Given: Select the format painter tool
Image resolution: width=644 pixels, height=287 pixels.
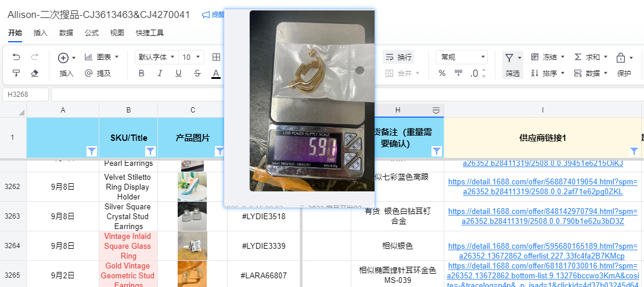Looking at the screenshot, I should coord(16,73).
